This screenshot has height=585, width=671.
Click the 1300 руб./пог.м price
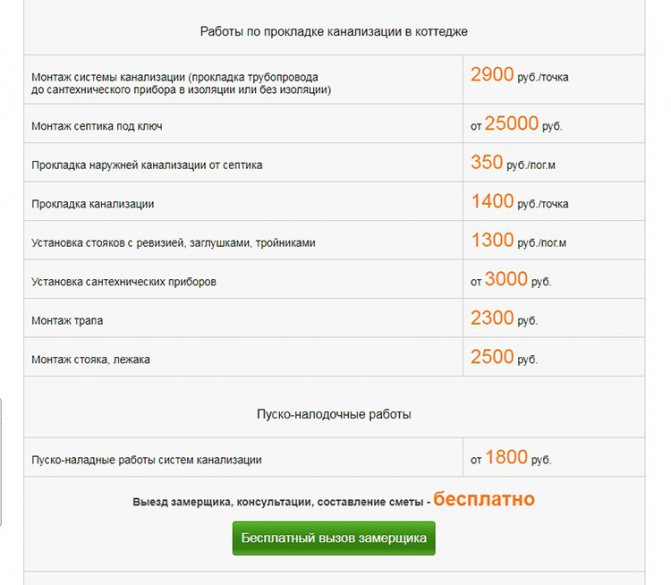click(519, 241)
